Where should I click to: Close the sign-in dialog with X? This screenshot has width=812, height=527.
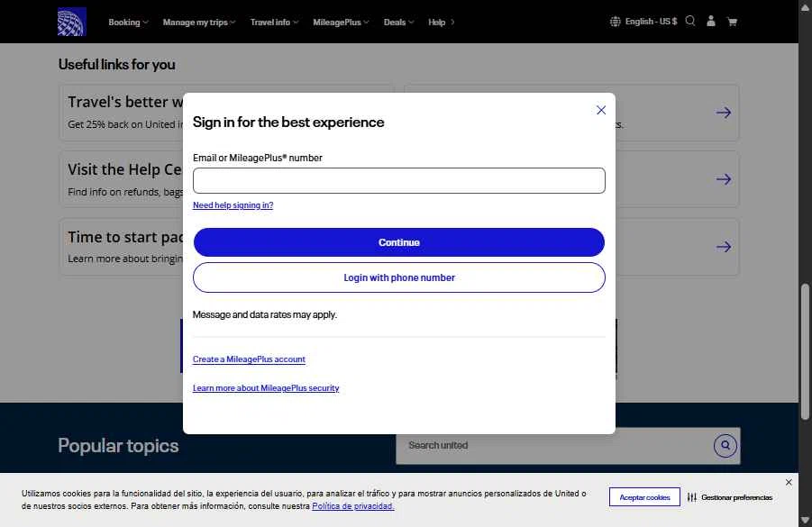coord(601,110)
